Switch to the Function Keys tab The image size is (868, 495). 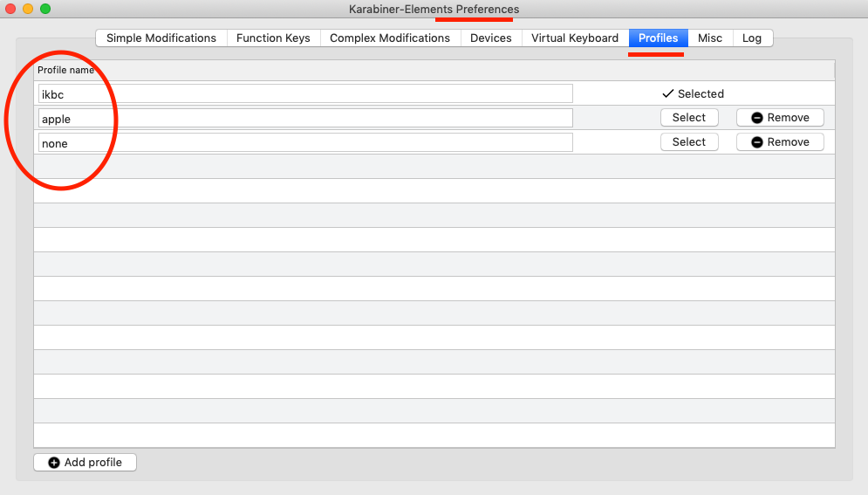[x=273, y=38]
